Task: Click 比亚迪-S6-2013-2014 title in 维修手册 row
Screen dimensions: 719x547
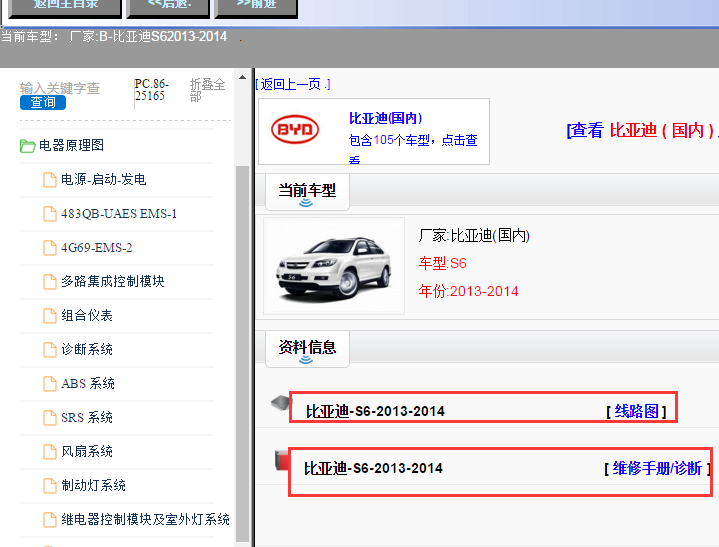Action: (373, 468)
